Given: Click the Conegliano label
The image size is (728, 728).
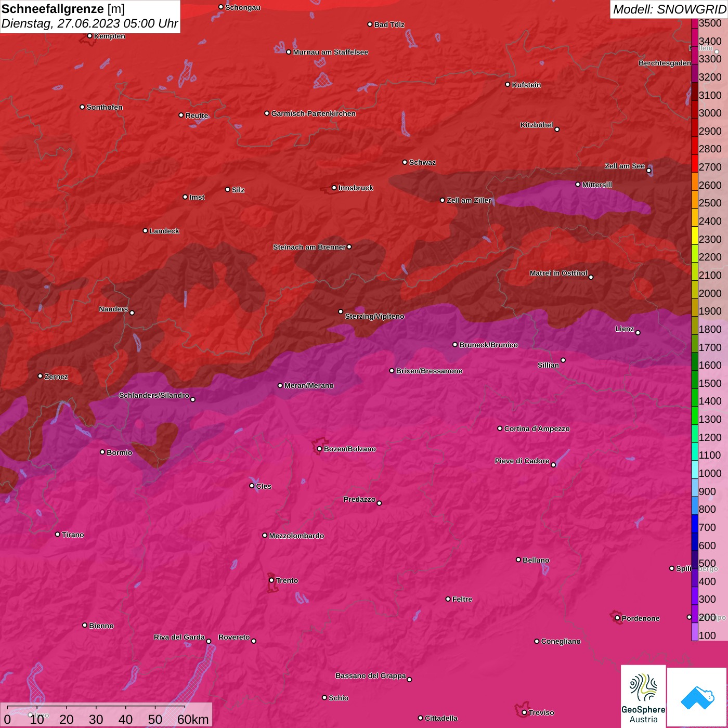Looking at the screenshot, I should coord(561,641).
